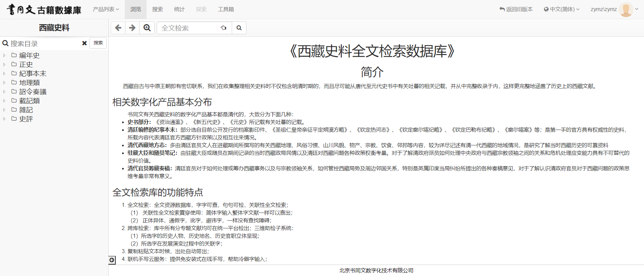This screenshot has height=276, width=644.
Task: Click the collapse sidebar arrow icon
Action: click(112, 260)
